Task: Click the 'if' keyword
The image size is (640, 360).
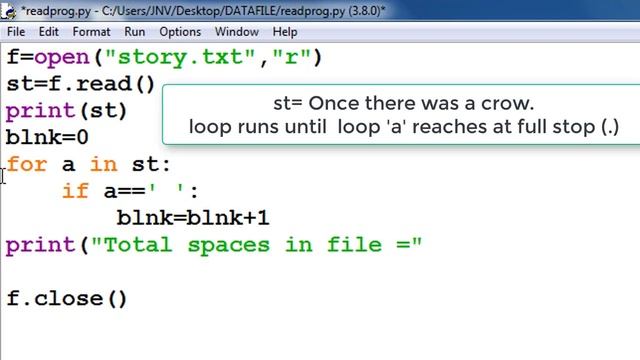Action: tap(76, 191)
